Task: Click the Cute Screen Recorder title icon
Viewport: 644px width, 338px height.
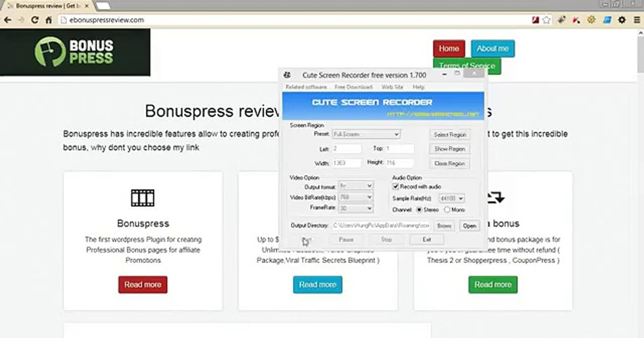Action: [x=287, y=75]
